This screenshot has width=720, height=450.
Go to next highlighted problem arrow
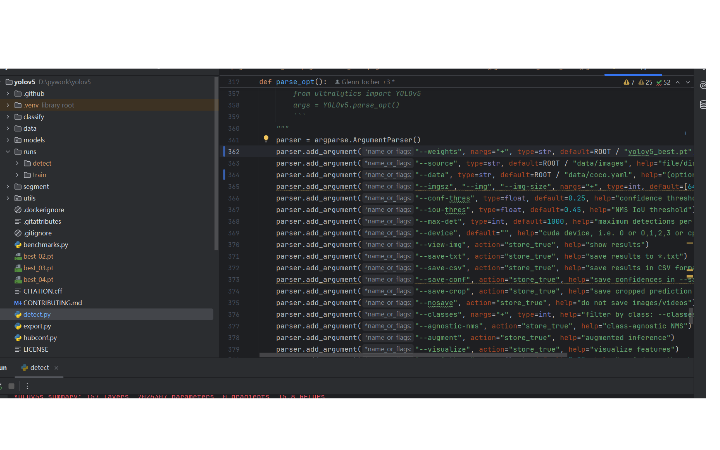click(x=688, y=83)
